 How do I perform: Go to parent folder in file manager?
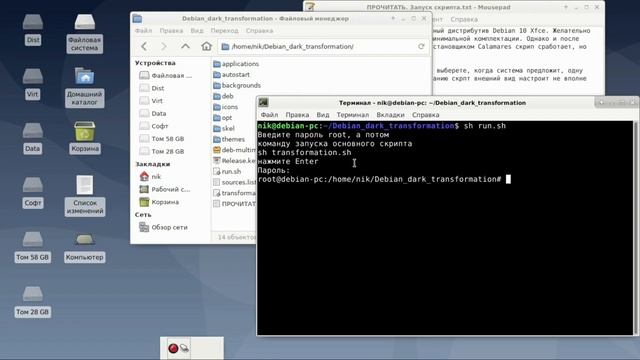185,47
